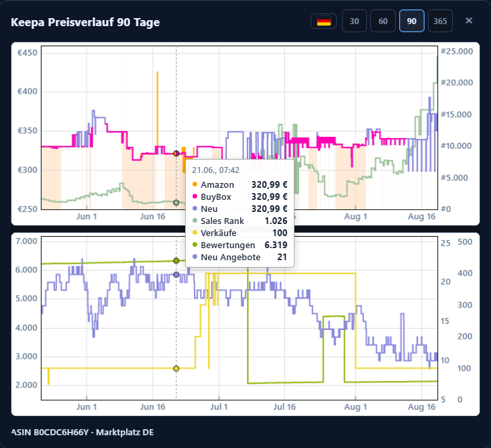Click the 6.000 axis label on lower chart
The height and width of the screenshot is (448, 491).
coord(26,270)
